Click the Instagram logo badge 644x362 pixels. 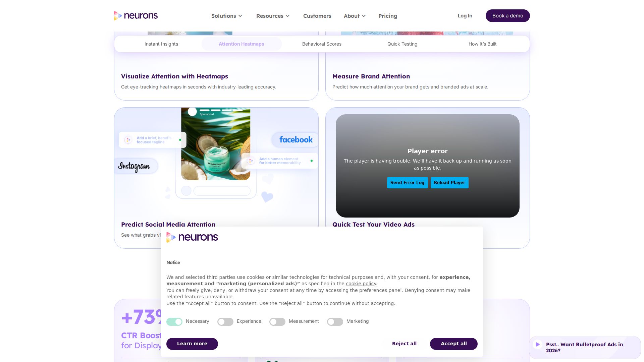pyautogui.click(x=134, y=166)
